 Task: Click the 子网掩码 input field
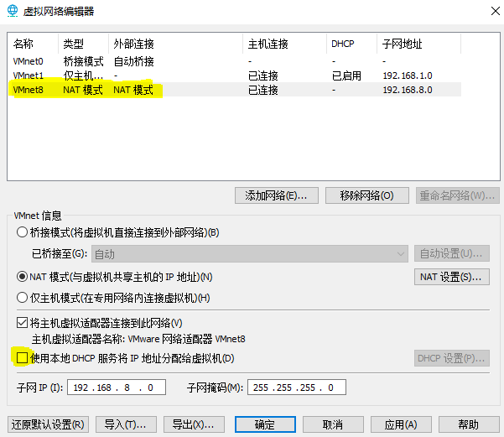[297, 388]
